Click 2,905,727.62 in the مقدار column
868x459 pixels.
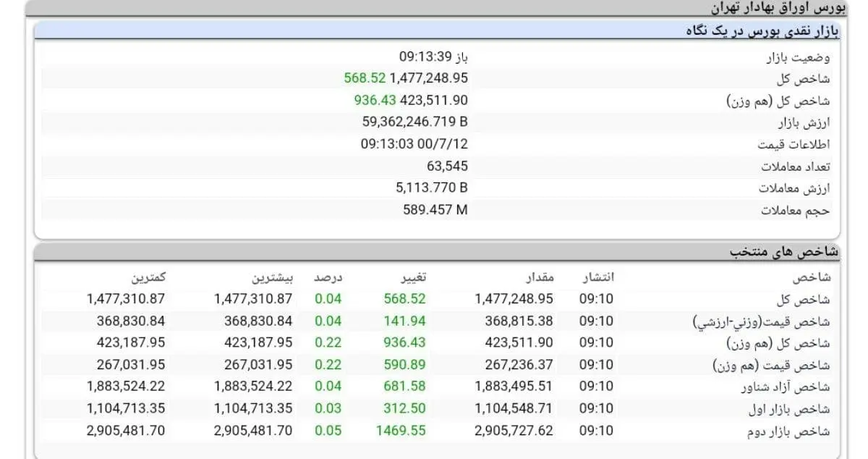pos(514,430)
